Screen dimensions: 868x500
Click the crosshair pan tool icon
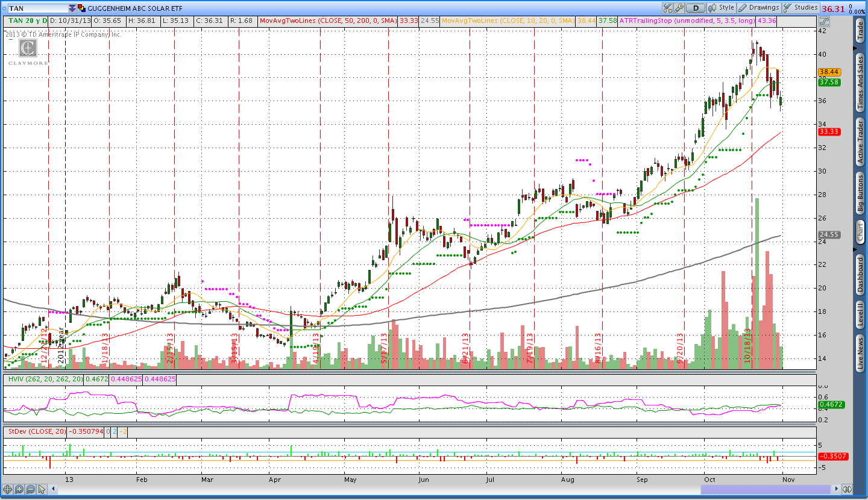pyautogui.click(x=8, y=489)
